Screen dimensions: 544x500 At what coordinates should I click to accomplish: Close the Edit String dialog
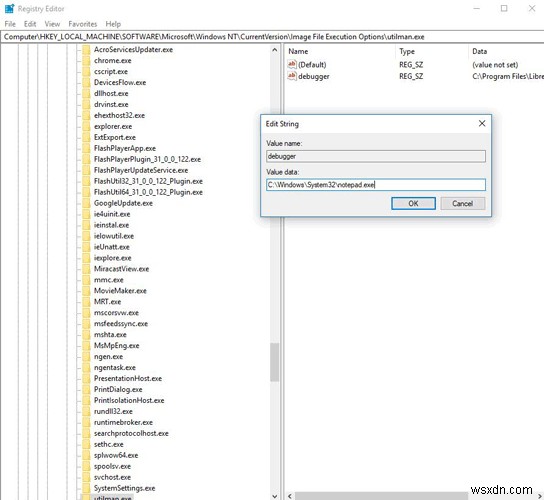tap(482, 124)
